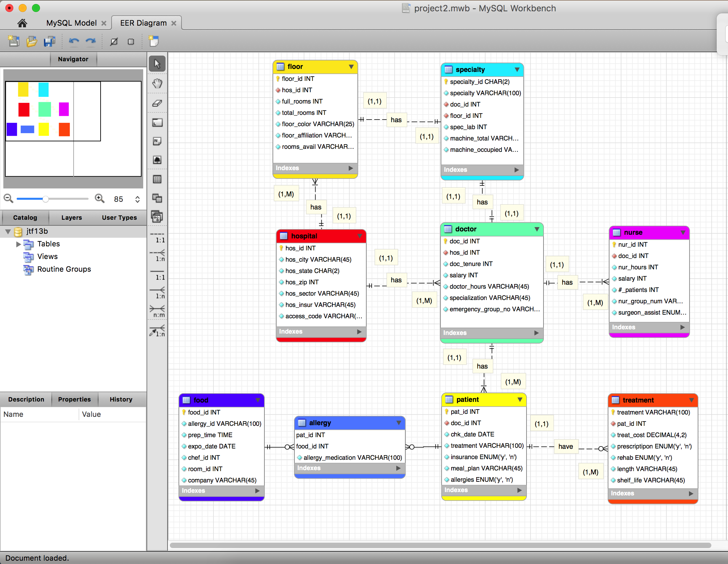Add a new diagram icon in toolbar
The width and height of the screenshot is (728, 564).
pos(154,41)
